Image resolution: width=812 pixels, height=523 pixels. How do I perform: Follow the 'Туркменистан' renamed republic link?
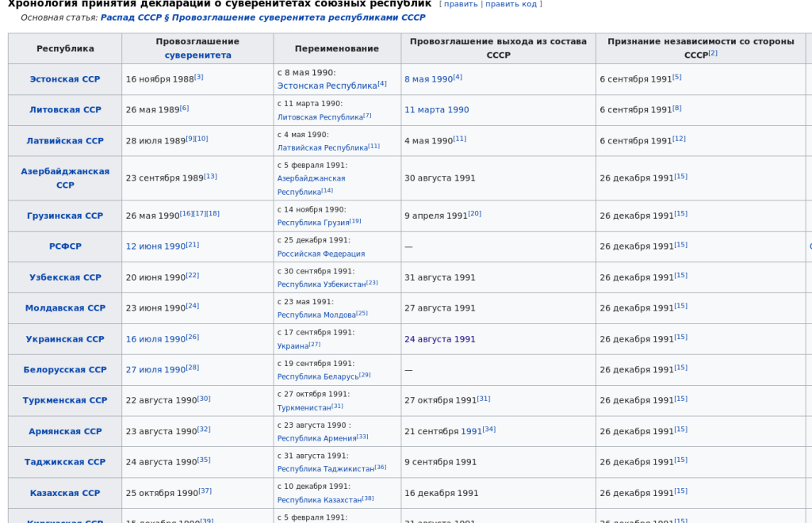click(304, 407)
